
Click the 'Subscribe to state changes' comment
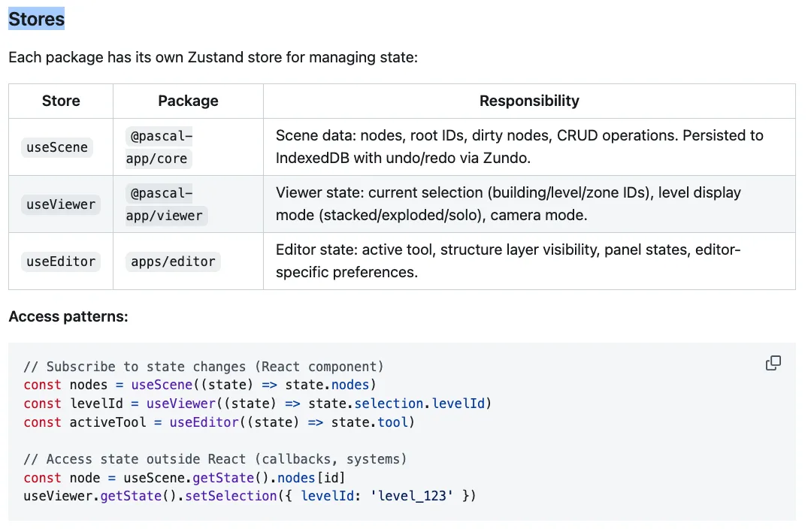coord(204,367)
